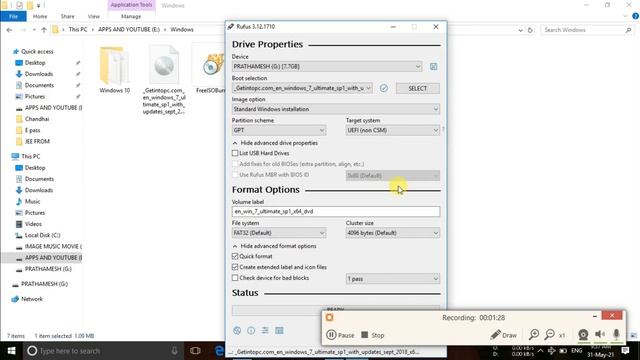Open the bad blocks passes dropdown

click(x=393, y=279)
